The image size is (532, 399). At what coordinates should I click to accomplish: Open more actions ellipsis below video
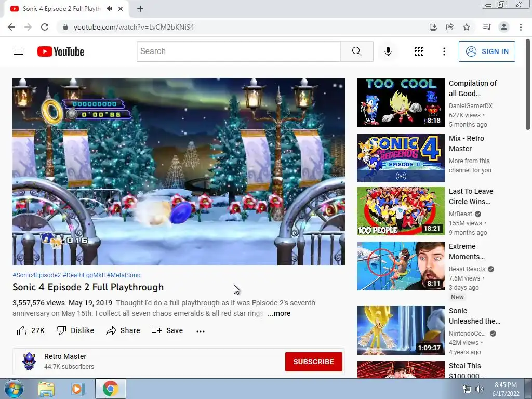201,331
